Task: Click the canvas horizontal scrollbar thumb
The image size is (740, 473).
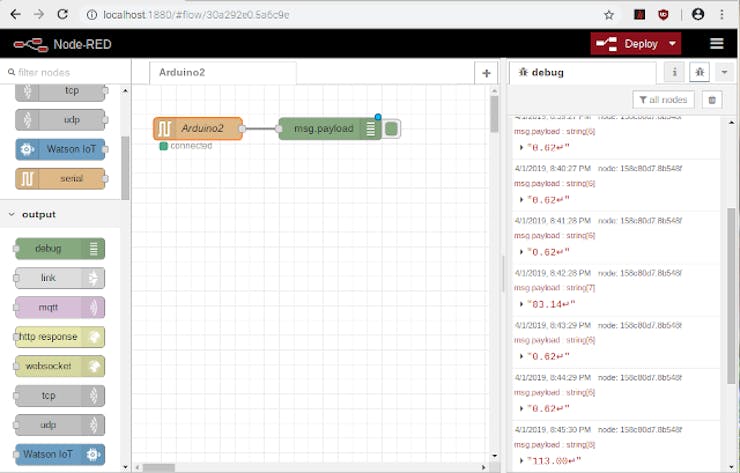Action: tap(159, 468)
